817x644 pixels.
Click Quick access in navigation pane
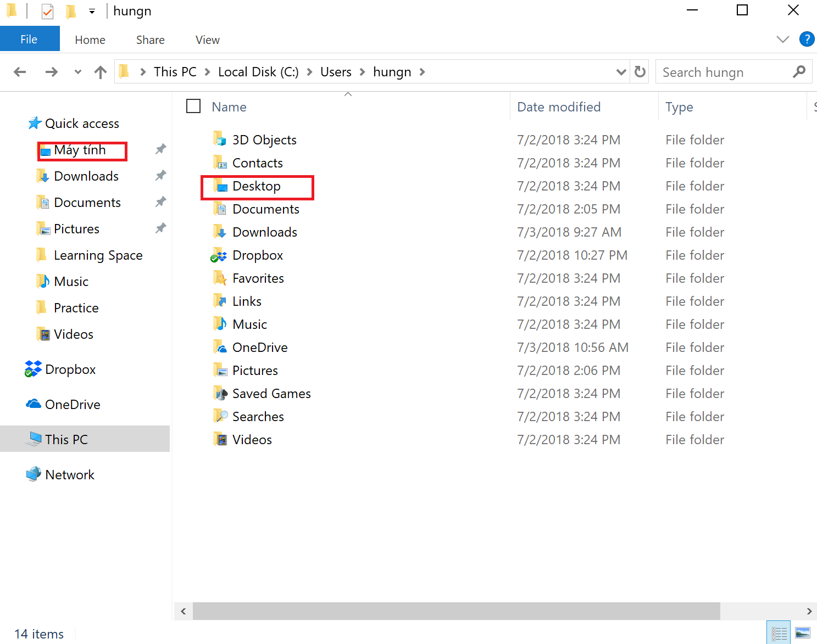(82, 124)
